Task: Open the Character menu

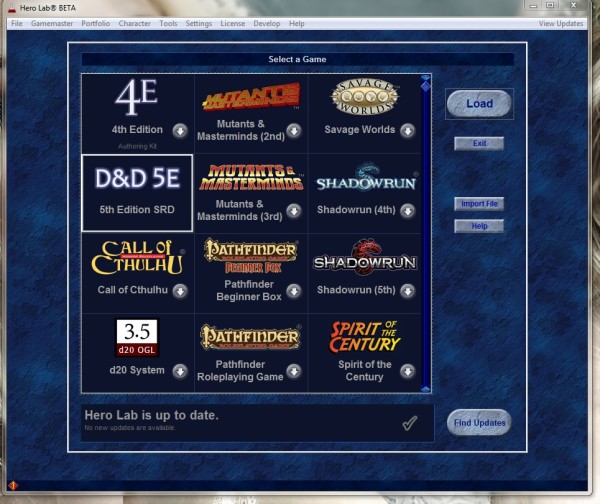Action: point(135,24)
